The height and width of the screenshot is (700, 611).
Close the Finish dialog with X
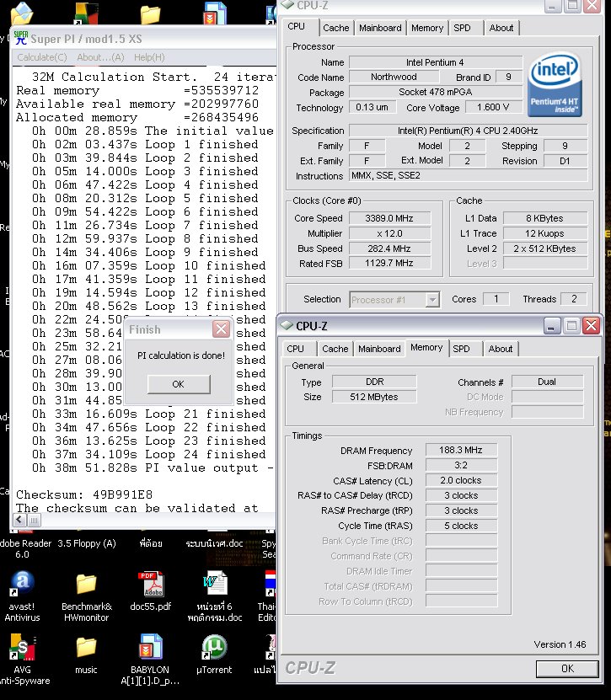[x=221, y=329]
